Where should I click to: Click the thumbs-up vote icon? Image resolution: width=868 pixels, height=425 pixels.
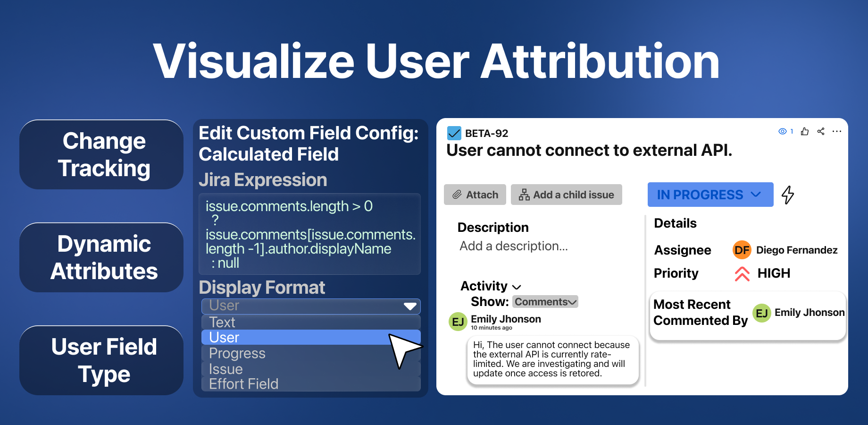point(805,131)
